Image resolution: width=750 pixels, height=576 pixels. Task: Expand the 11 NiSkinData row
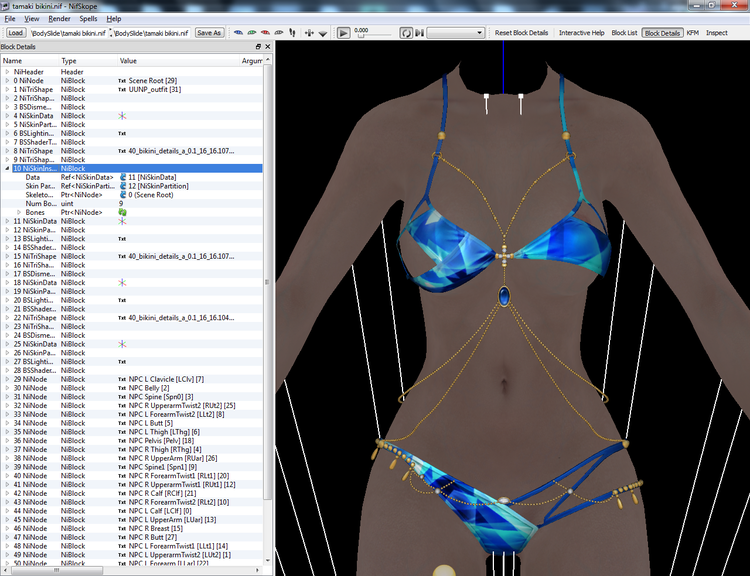pyautogui.click(x=7, y=221)
